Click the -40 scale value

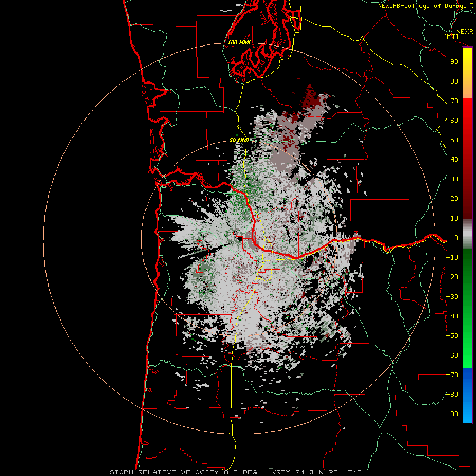click(452, 316)
